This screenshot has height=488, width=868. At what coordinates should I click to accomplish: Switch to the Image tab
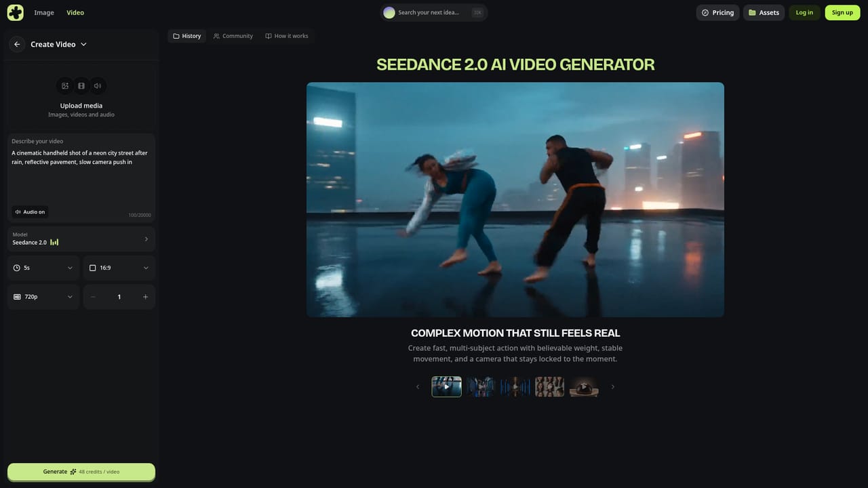(x=44, y=12)
